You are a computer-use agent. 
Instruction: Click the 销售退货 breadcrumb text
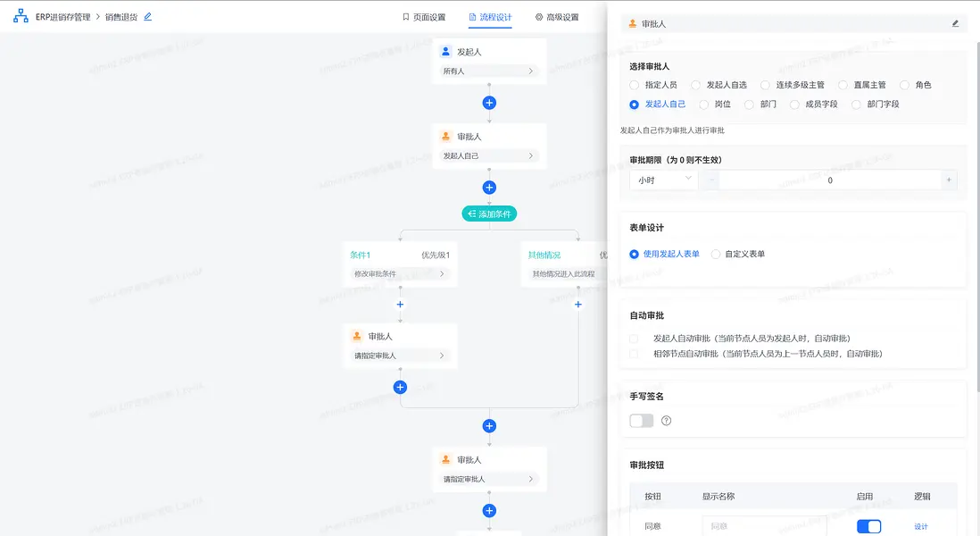(x=121, y=17)
